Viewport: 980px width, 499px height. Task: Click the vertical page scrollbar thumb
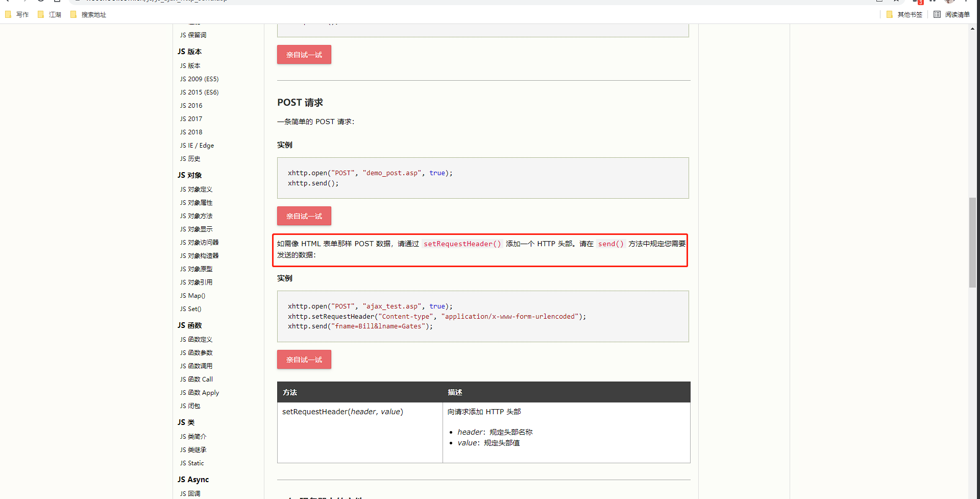click(x=972, y=243)
